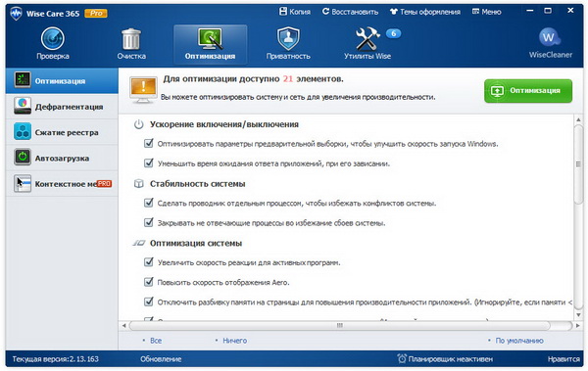This screenshot has width=588, height=371.
Task: Click Восстановить in the title bar
Action: pos(350,12)
